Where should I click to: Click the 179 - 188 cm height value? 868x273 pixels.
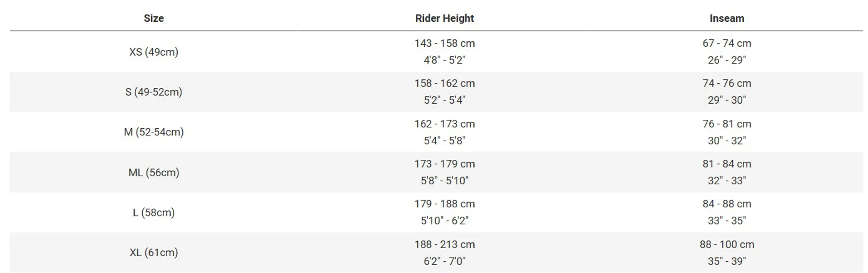[x=444, y=204]
